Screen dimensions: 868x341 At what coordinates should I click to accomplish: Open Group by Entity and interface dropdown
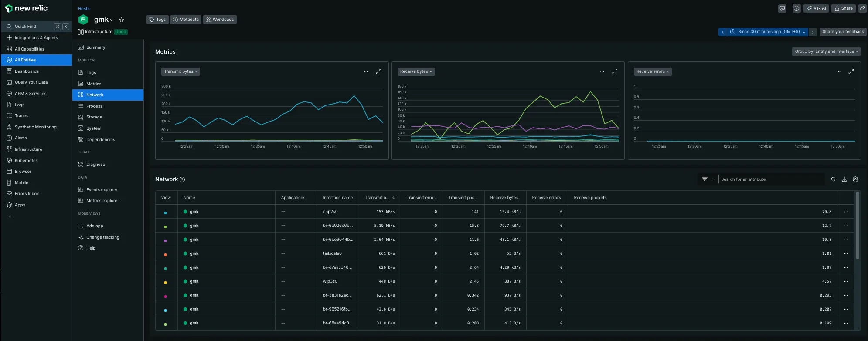pos(826,51)
